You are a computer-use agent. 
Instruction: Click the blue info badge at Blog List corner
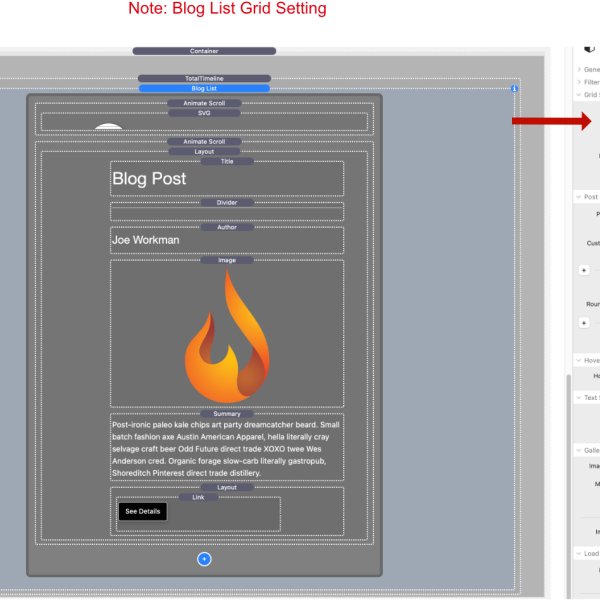click(514, 88)
